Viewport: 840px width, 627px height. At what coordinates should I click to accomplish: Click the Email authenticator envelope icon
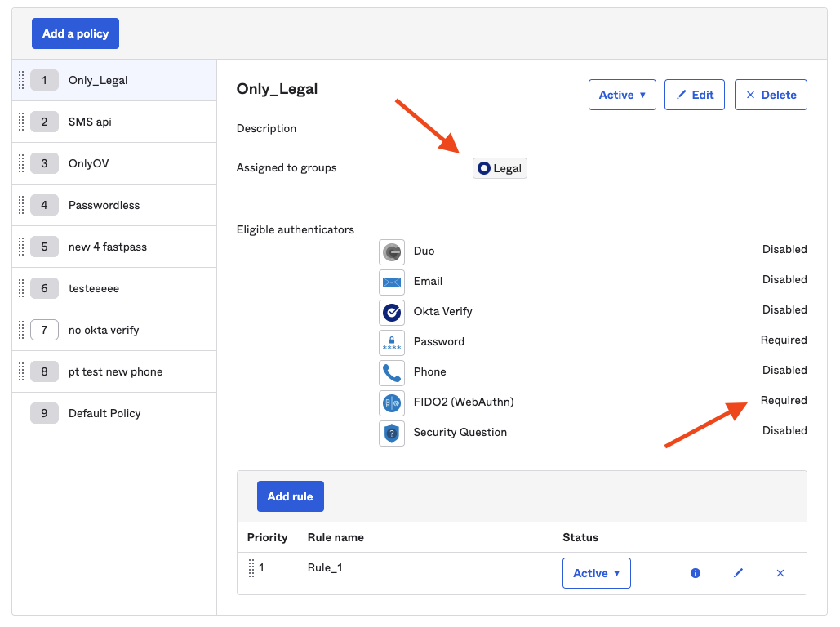pyautogui.click(x=392, y=282)
